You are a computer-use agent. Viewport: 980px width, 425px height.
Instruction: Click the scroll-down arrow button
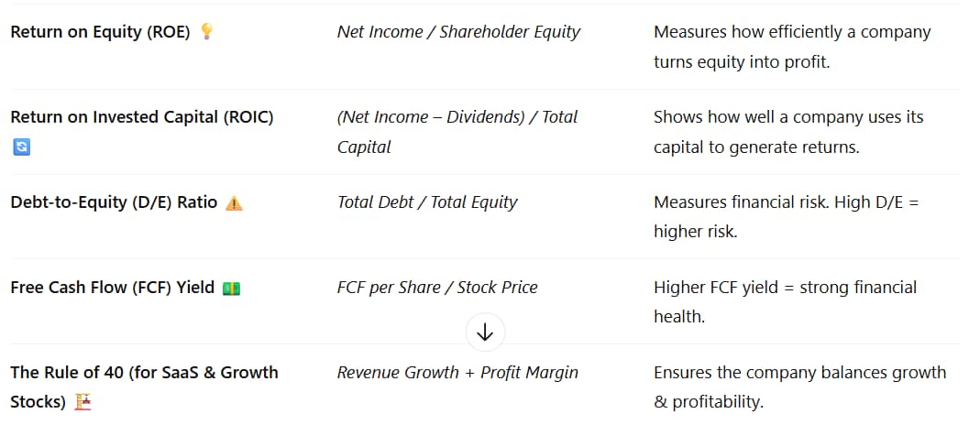coord(485,332)
